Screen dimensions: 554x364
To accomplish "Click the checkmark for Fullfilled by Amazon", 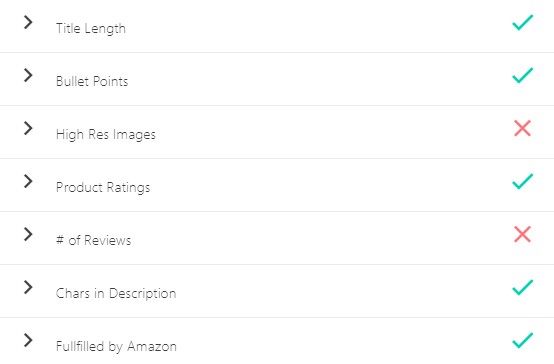I will coord(523,341).
